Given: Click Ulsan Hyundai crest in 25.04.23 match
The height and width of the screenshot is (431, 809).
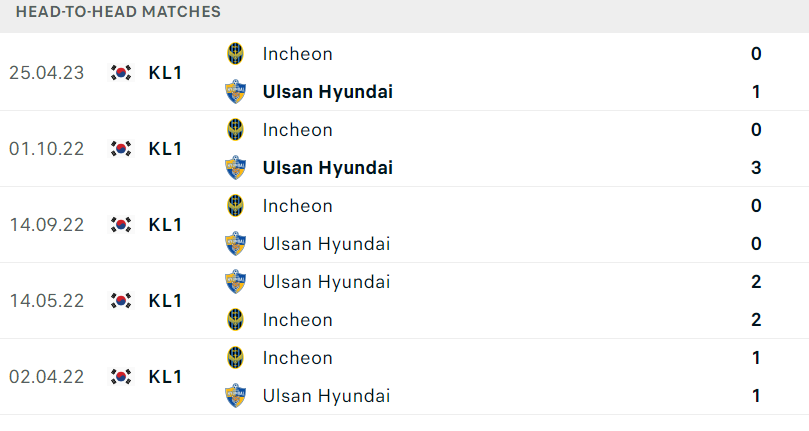Looking at the screenshot, I should pyautogui.click(x=235, y=92).
